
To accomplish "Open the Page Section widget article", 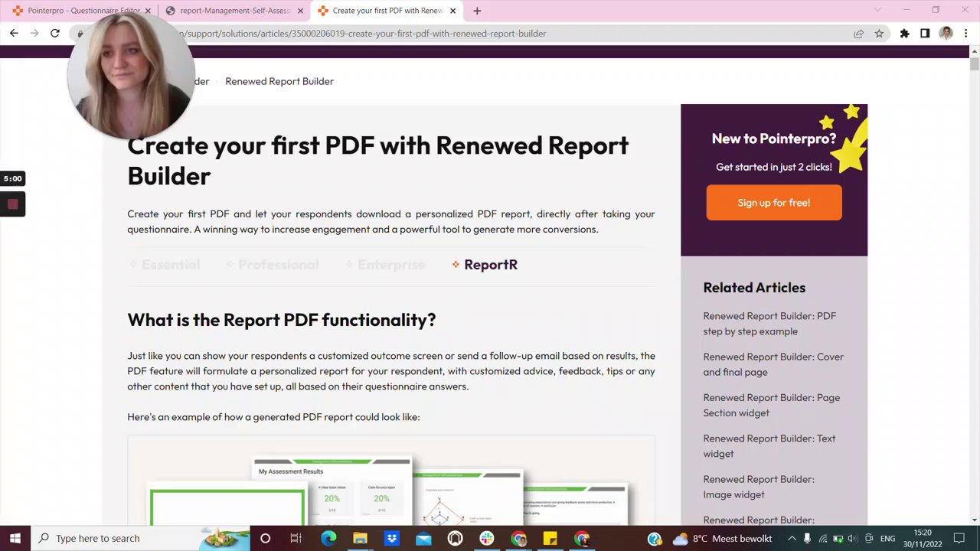I will coord(772,405).
